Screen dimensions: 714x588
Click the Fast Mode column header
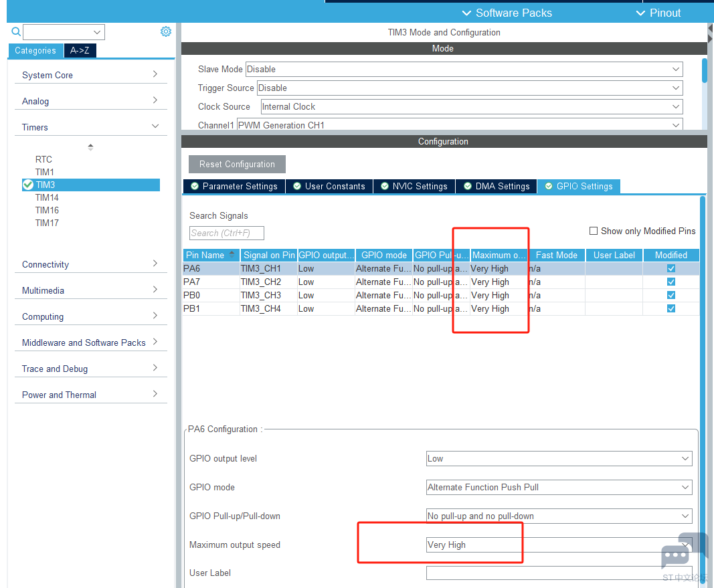tap(557, 255)
